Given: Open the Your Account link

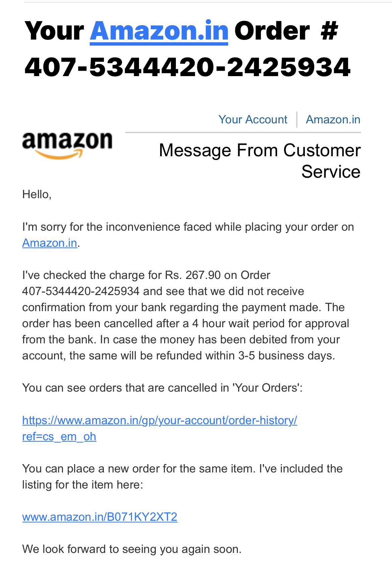Looking at the screenshot, I should click(x=253, y=119).
